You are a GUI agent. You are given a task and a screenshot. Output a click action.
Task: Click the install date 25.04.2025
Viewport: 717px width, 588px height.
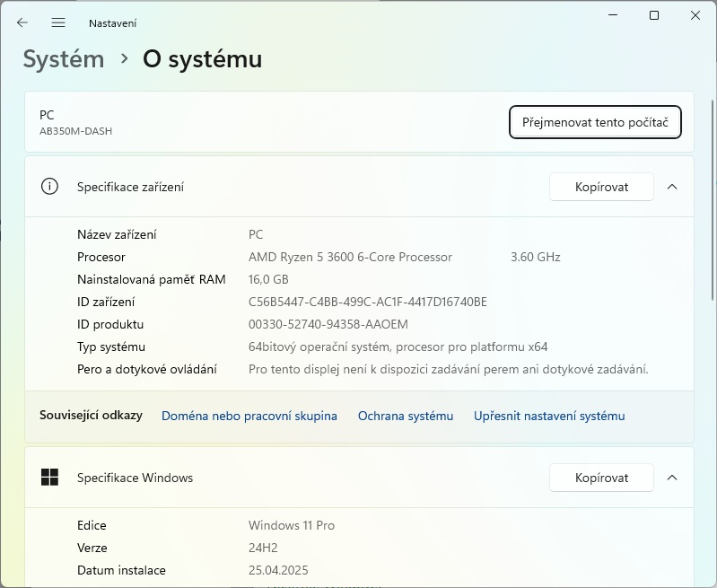pos(278,570)
